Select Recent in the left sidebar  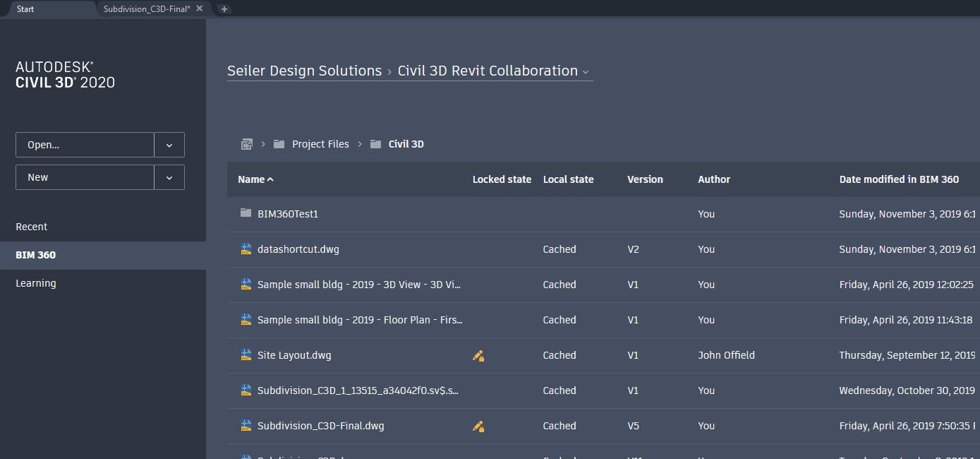(x=32, y=227)
